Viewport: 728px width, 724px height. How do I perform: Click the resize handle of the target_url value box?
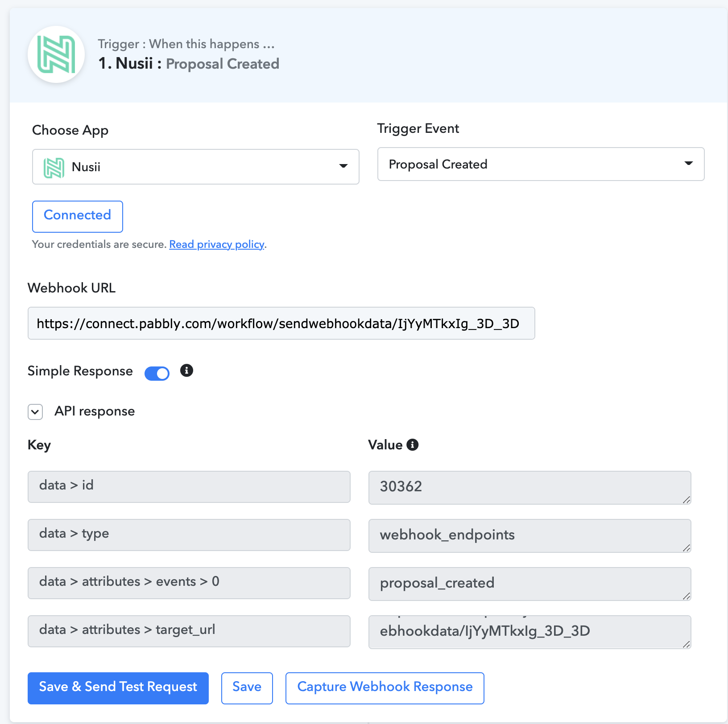(x=687, y=644)
